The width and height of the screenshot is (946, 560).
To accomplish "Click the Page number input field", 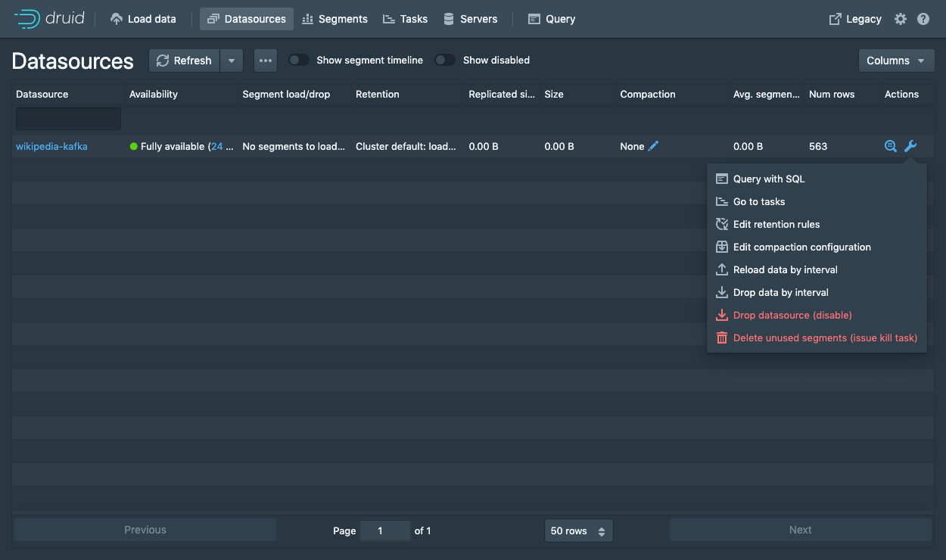I will tap(384, 530).
